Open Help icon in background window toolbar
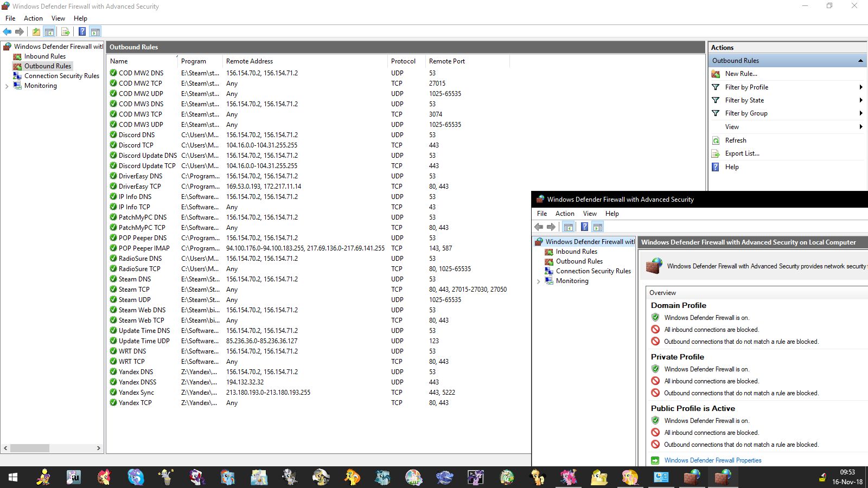 (x=82, y=31)
